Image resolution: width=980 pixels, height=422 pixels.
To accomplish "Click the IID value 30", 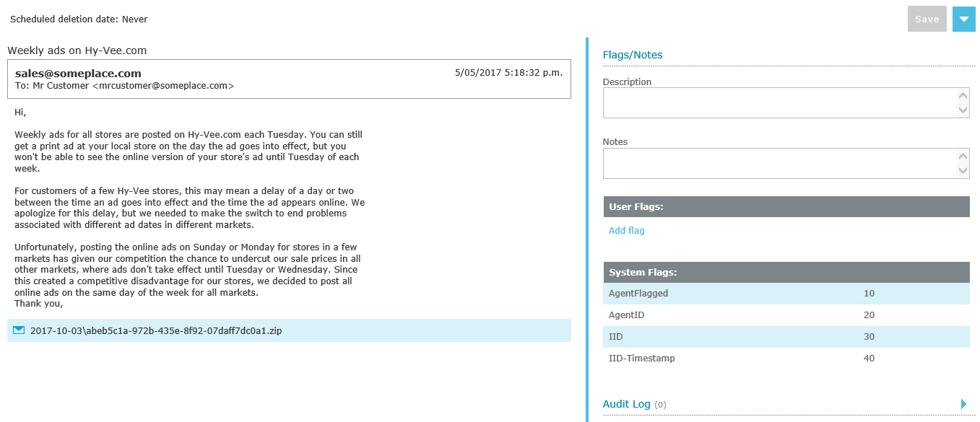I will tap(869, 337).
